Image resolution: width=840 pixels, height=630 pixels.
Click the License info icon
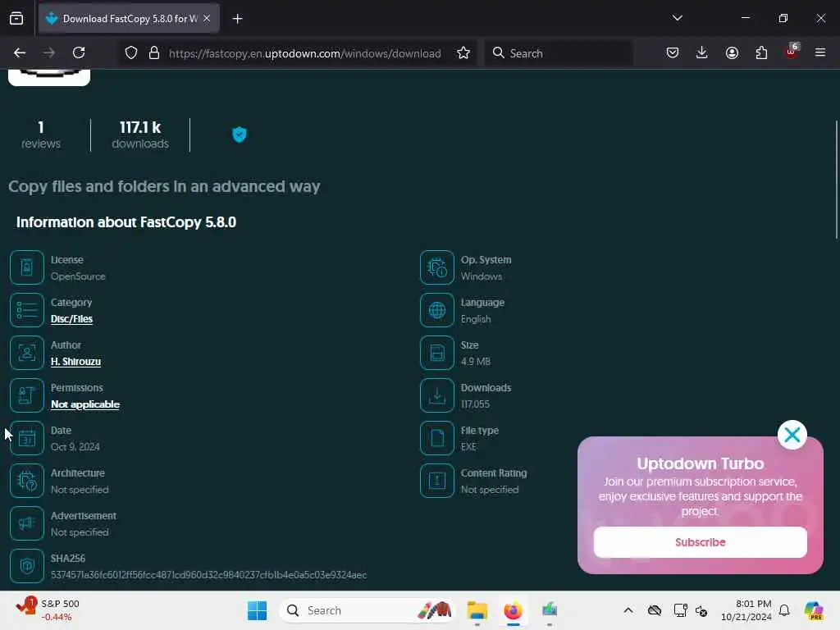[x=27, y=267]
